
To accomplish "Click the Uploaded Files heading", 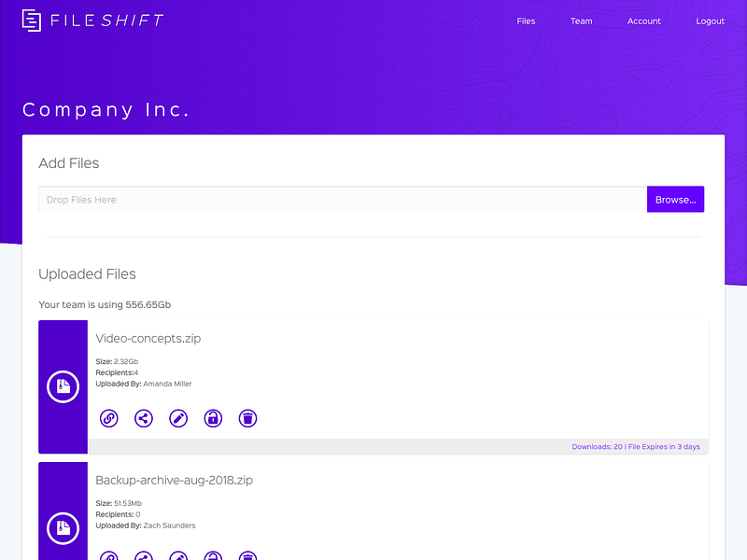I will click(87, 274).
